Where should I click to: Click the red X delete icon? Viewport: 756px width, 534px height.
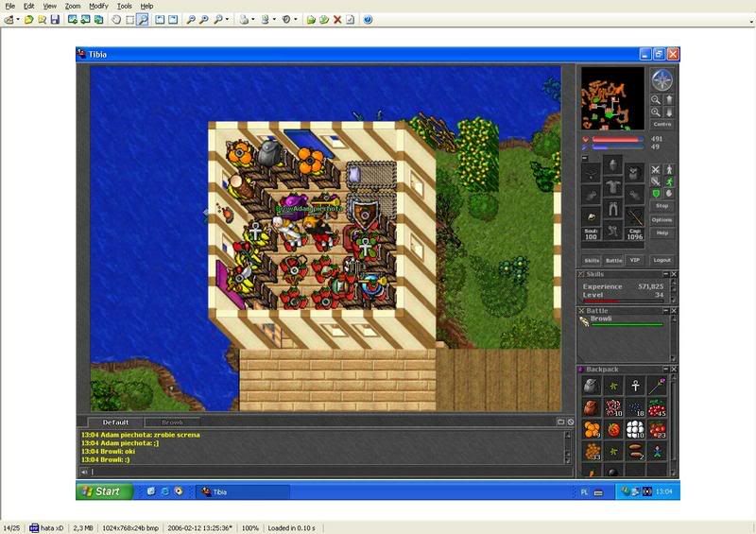[x=337, y=20]
